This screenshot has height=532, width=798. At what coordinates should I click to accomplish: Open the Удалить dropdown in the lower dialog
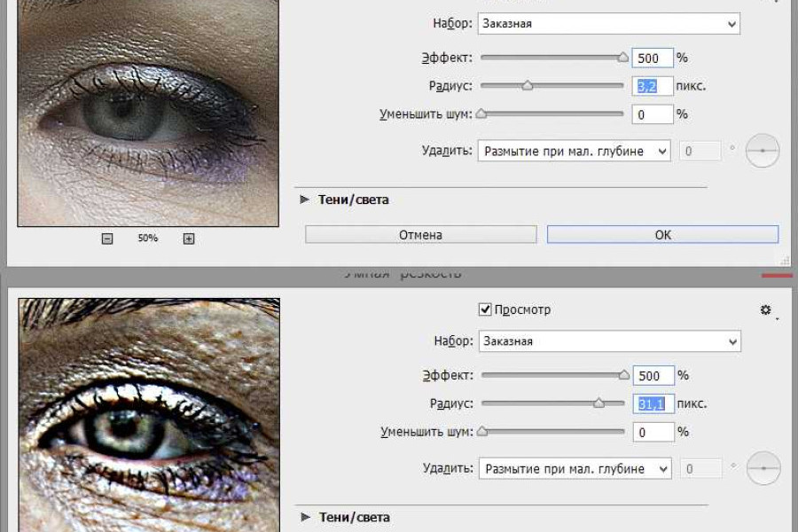(575, 468)
